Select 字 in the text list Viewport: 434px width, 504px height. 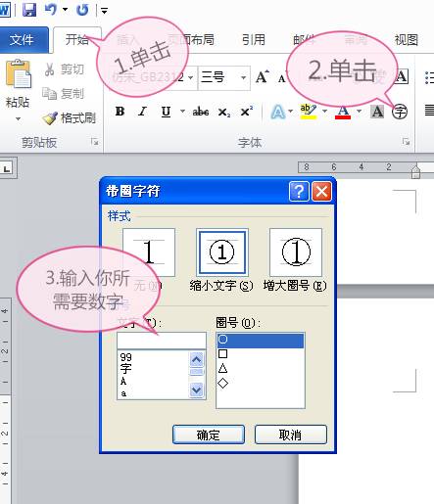125,369
